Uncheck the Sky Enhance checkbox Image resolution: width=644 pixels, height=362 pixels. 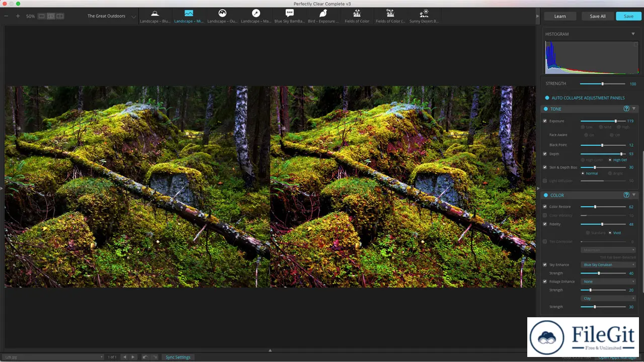(545, 265)
